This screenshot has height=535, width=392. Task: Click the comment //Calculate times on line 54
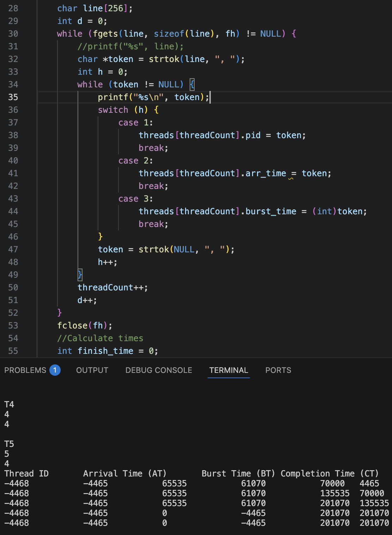pos(100,338)
